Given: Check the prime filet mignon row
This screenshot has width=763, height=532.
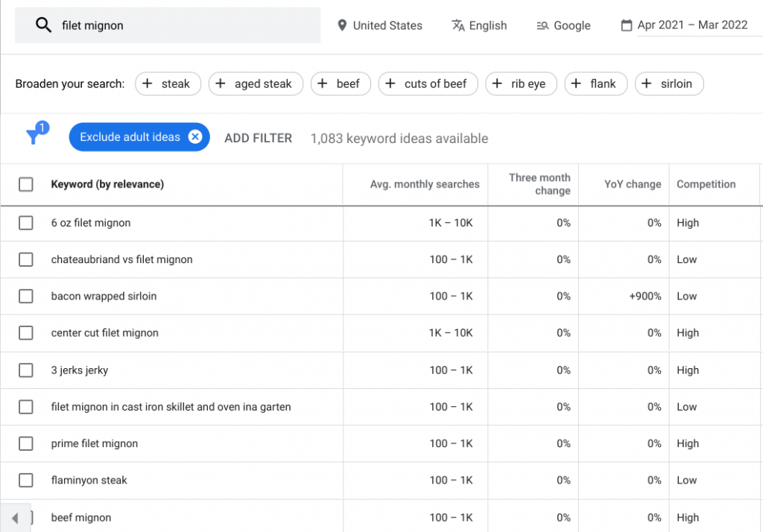Looking at the screenshot, I should tap(26, 443).
